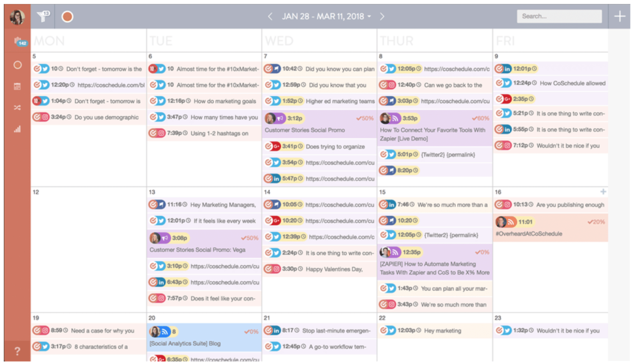The height and width of the screenshot is (364, 634).
Task: Click the Search field in the top bar
Action: (559, 16)
